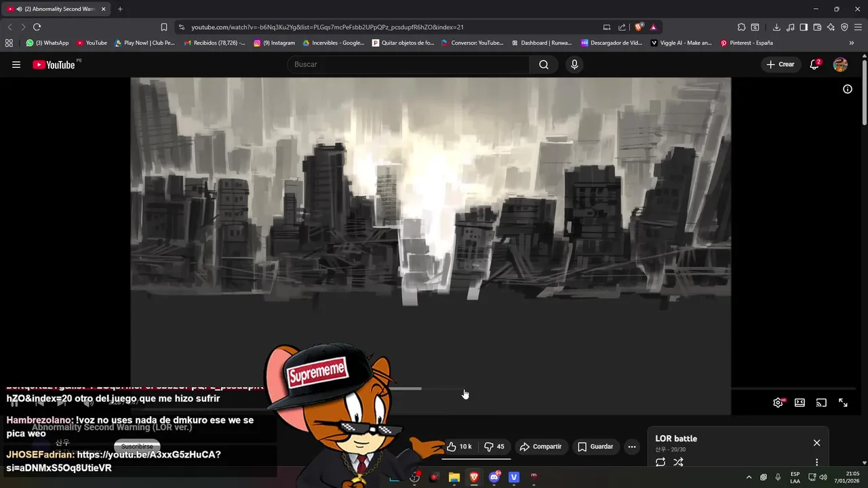This screenshot has width=868, height=488.
Task: Open the LOR battle playlist title
Action: tap(676, 439)
